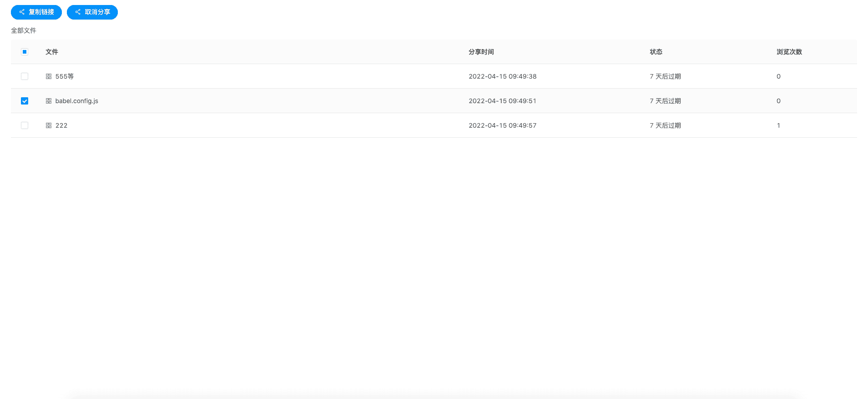
Task: Select the share time 2022-04-15 09:49:57
Action: point(503,125)
